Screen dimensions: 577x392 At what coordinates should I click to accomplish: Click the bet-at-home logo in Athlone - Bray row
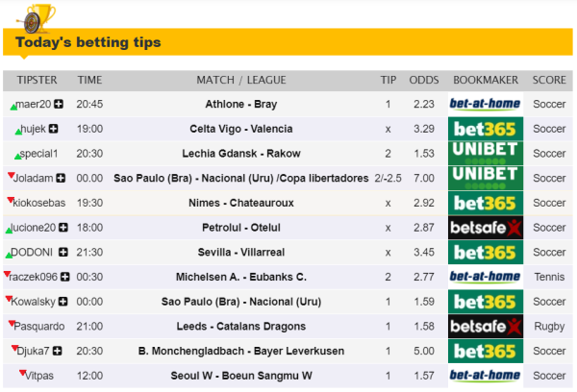486,104
